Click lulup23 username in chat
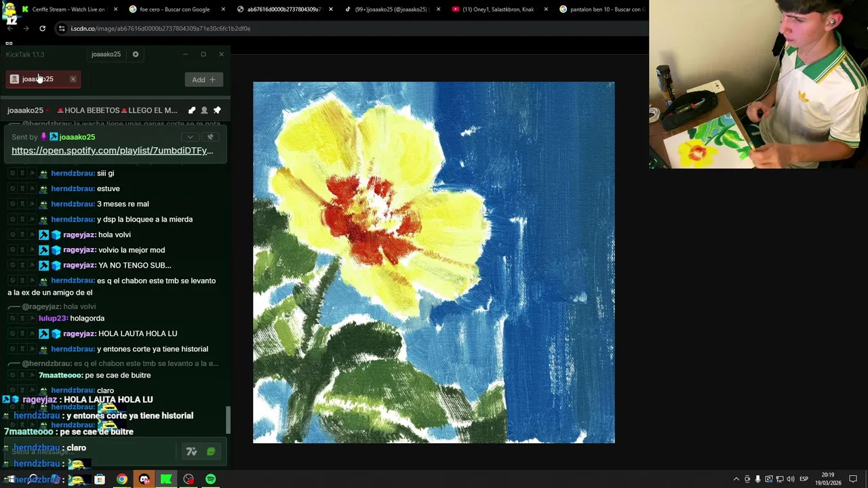 tap(53, 318)
